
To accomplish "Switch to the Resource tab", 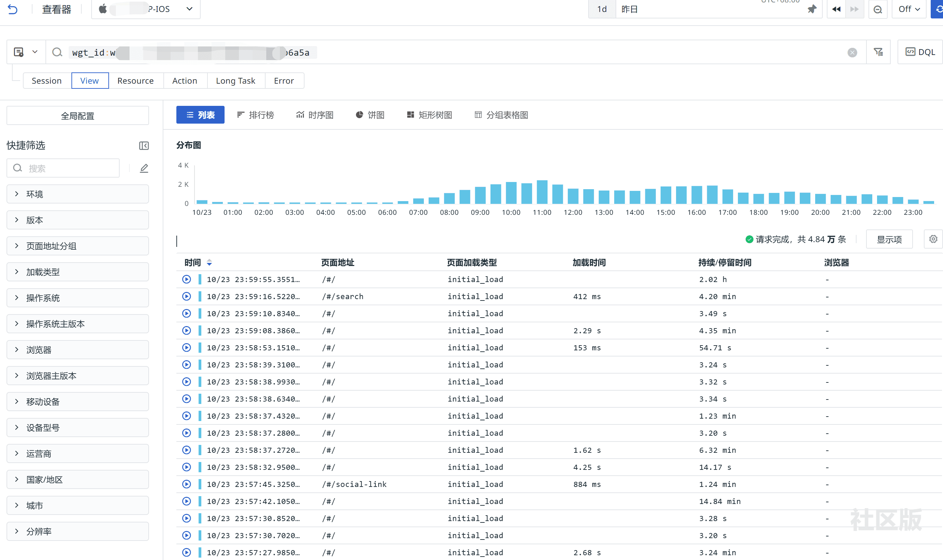I will click(135, 81).
